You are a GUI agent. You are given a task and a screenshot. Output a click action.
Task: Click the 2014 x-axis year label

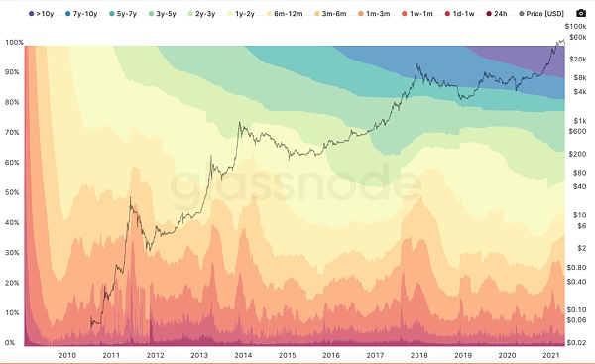(x=243, y=355)
